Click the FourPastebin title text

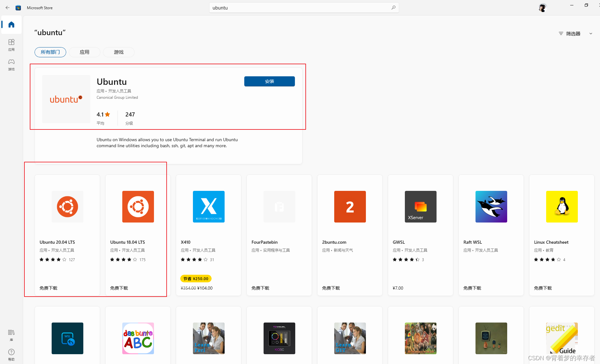coord(265,242)
